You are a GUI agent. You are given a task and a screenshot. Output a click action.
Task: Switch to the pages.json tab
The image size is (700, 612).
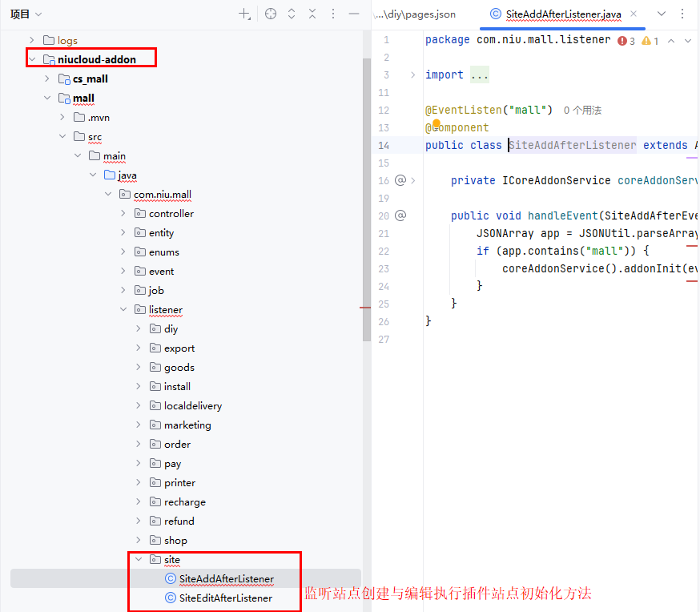pos(415,14)
